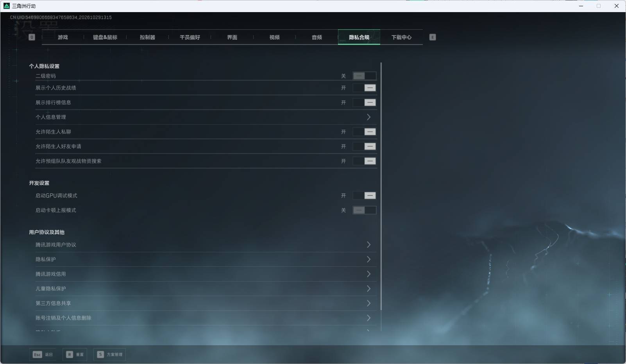This screenshot has width=626, height=364.
Task: Click the Esc 返回 key icon
Action: click(x=38, y=355)
